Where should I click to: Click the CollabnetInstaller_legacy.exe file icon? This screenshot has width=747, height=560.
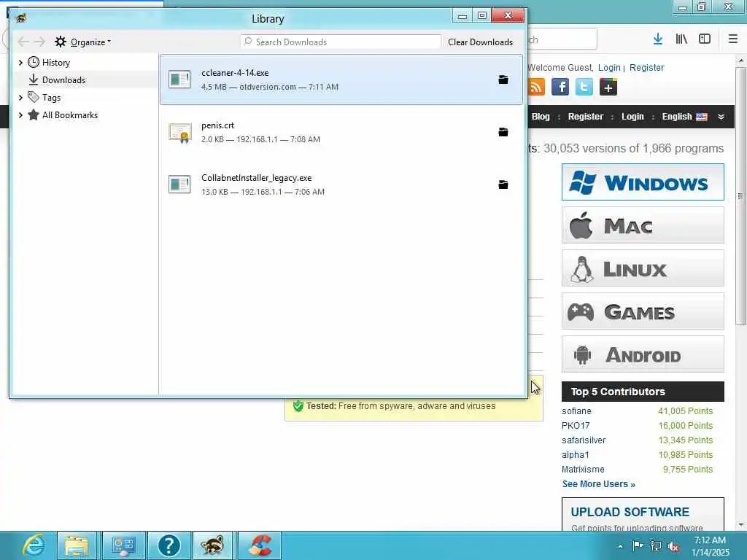tap(179, 184)
